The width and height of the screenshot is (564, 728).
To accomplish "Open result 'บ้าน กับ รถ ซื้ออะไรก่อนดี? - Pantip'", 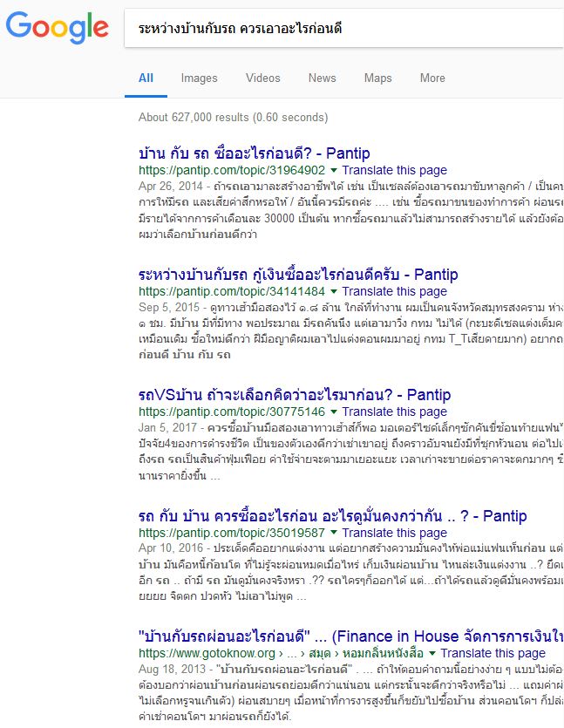I will click(x=254, y=153).
